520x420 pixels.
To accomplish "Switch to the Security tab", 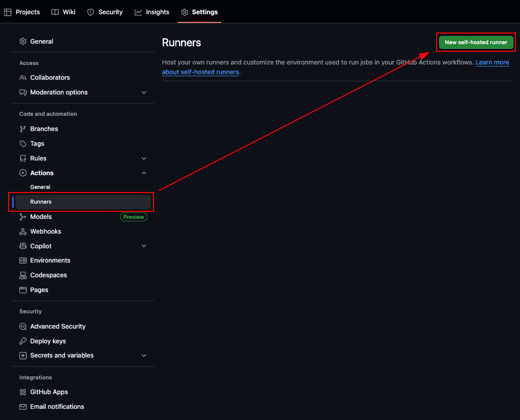I will coord(105,12).
